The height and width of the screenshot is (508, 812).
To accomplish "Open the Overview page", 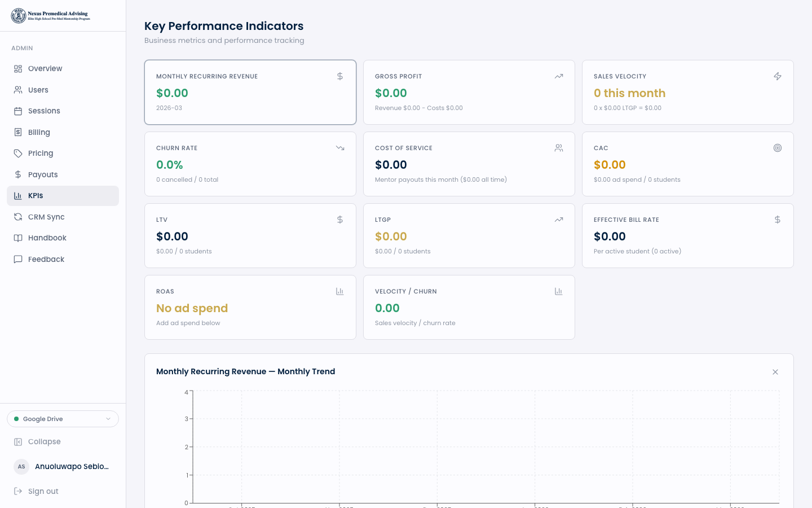I will 45,69.
